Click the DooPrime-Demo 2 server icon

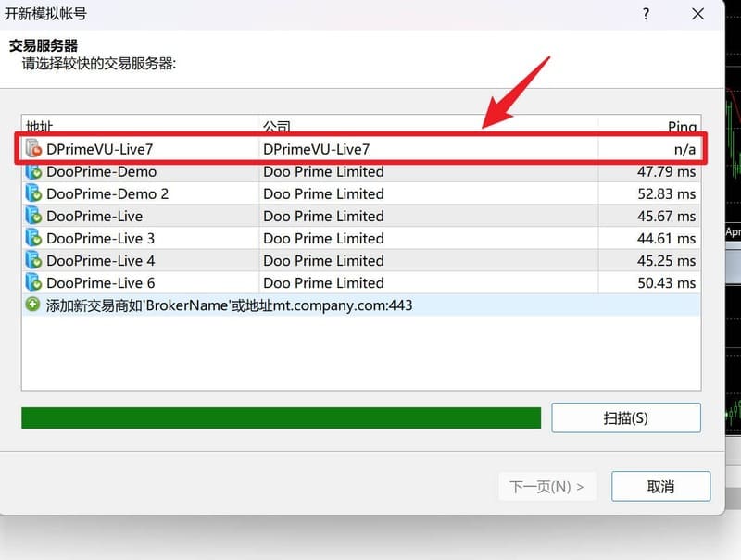[34, 193]
